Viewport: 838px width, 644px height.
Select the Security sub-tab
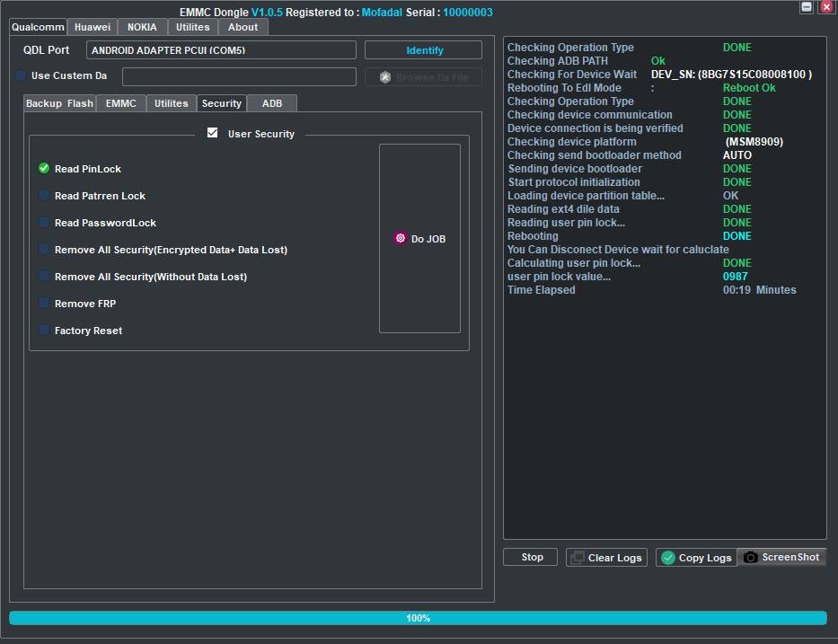point(222,103)
